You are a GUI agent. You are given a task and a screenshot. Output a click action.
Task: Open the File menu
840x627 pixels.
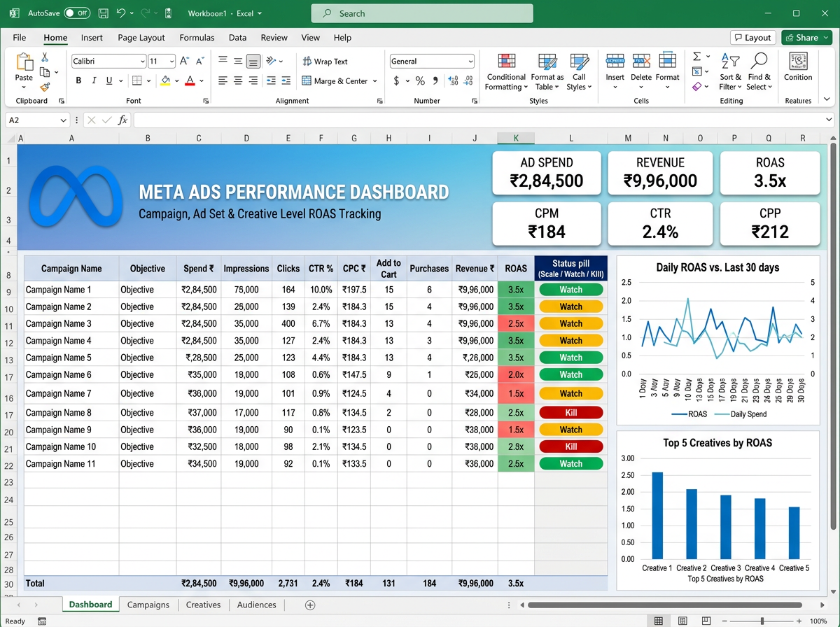[x=20, y=38]
